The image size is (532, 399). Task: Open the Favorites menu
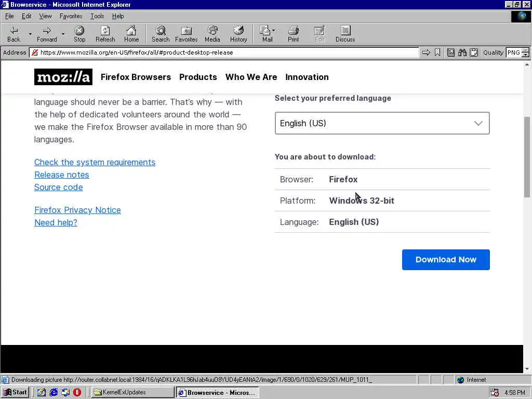coord(71,16)
